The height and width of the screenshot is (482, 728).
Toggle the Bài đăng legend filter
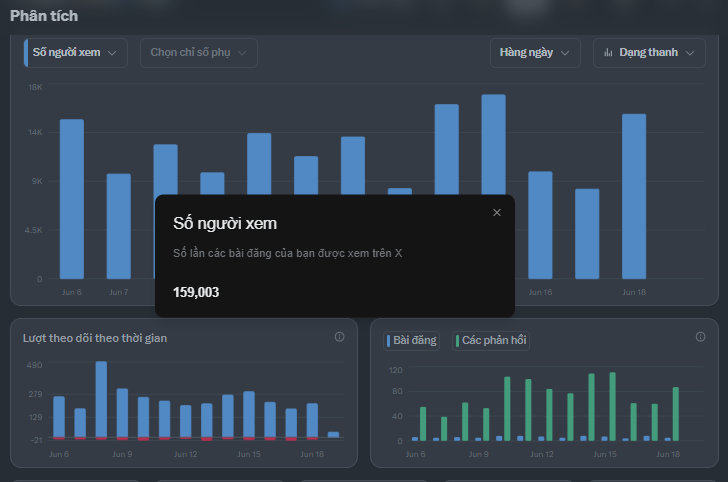point(411,340)
